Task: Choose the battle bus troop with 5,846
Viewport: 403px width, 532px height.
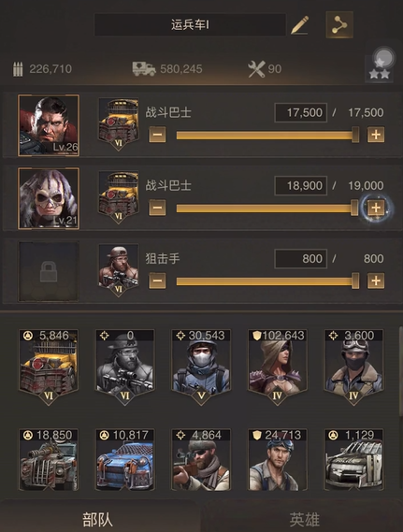Action: (49, 367)
